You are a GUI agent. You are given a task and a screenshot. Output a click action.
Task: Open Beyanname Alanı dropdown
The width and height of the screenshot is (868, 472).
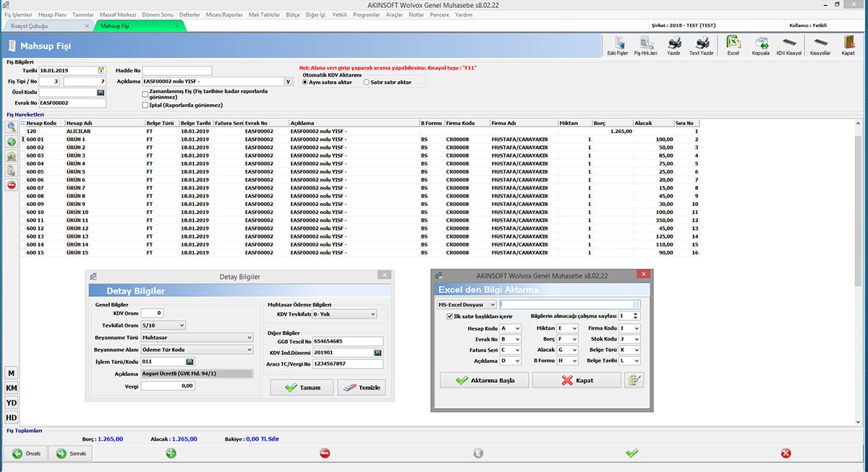(250, 349)
